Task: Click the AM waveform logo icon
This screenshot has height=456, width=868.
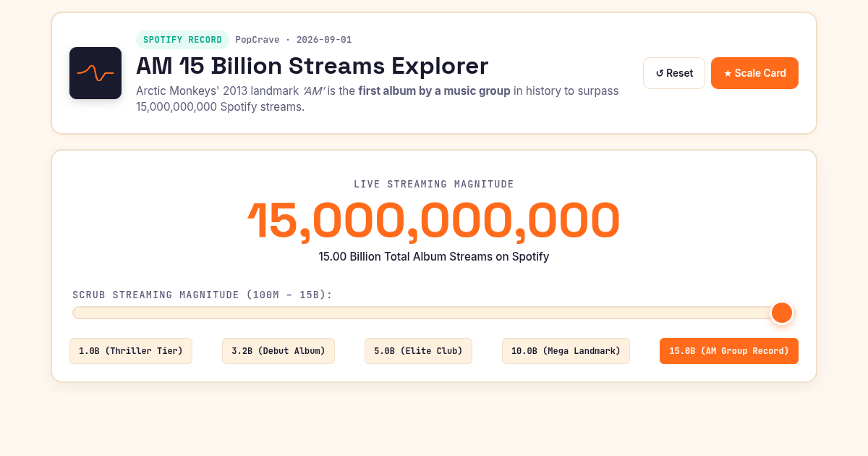Action: (95, 73)
